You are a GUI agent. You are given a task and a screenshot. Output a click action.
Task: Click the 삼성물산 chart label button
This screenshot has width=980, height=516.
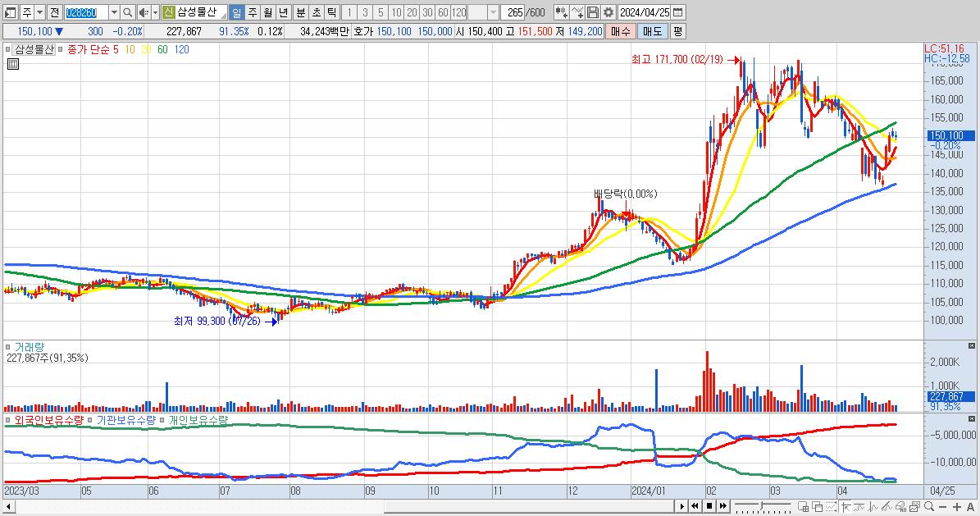pyautogui.click(x=34, y=49)
